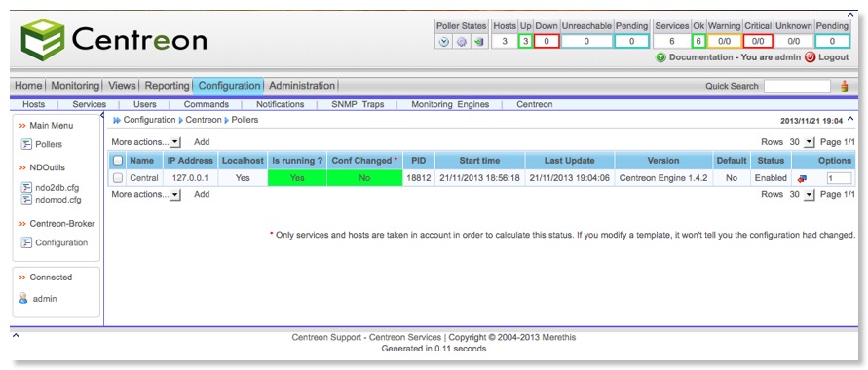Collapse the left sidebar menu arrow
The image size is (868, 370).
click(102, 116)
